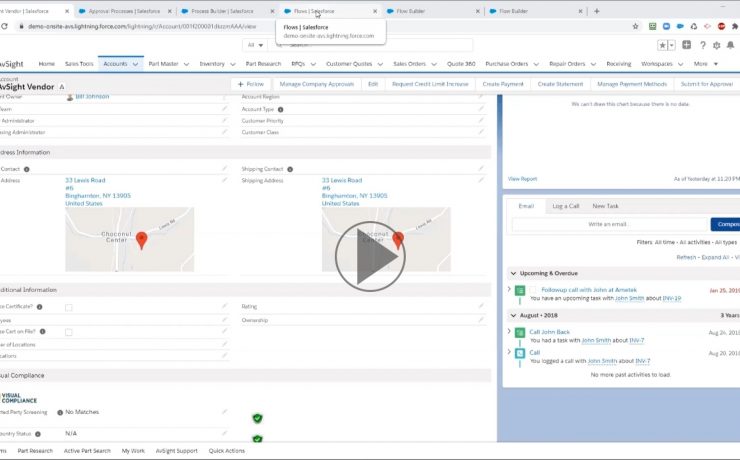Click the info icon beside Cert on File

coord(42,332)
